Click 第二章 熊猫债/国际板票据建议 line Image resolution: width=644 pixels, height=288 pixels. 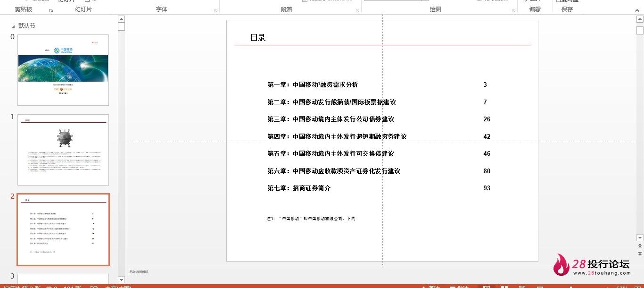pyautogui.click(x=331, y=102)
